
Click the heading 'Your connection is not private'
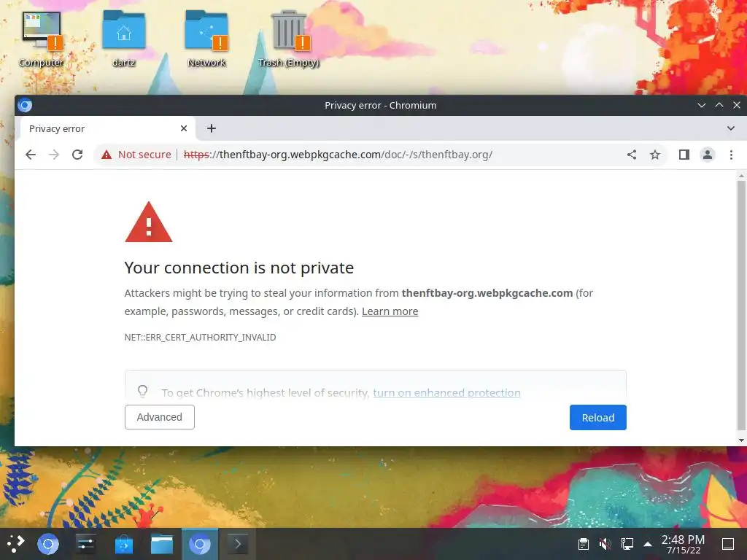coord(239,268)
